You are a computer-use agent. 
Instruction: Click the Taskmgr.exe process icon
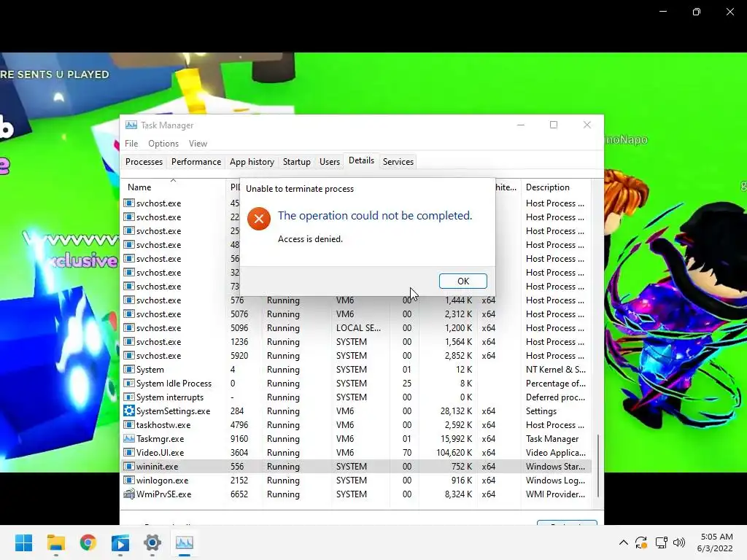click(128, 438)
